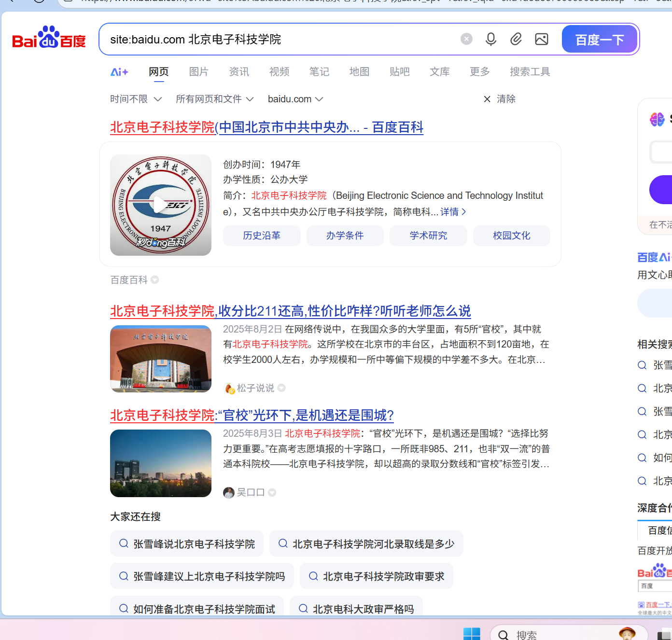Screen dimensions: 672x640
Task: Open the feedback chevron next to 百度百科
Action: 154,280
